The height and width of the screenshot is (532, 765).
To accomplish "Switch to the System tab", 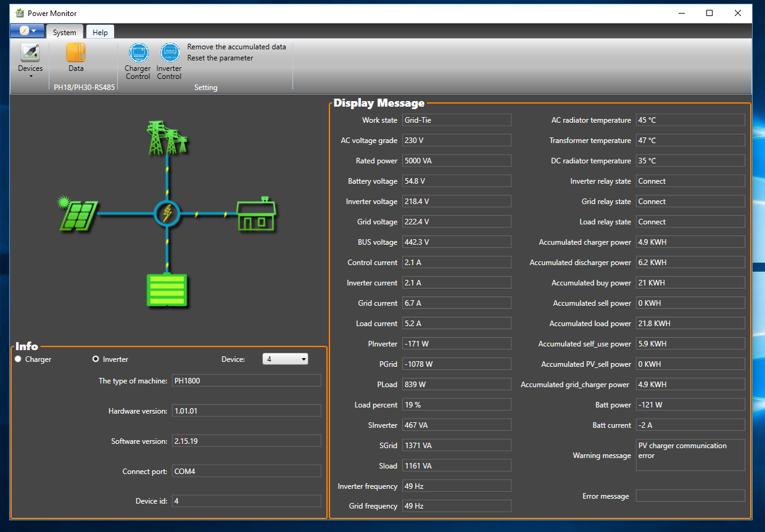I will coord(64,31).
